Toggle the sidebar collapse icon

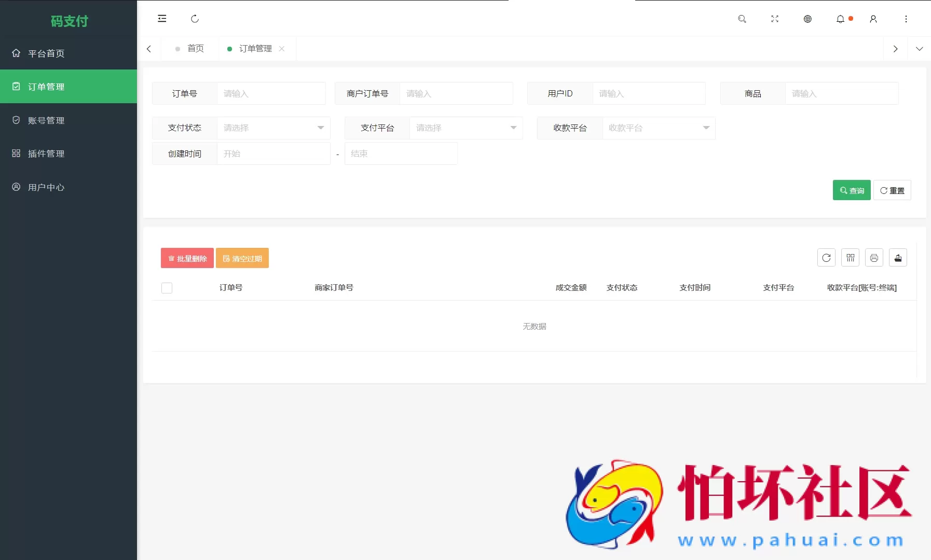[x=162, y=19]
